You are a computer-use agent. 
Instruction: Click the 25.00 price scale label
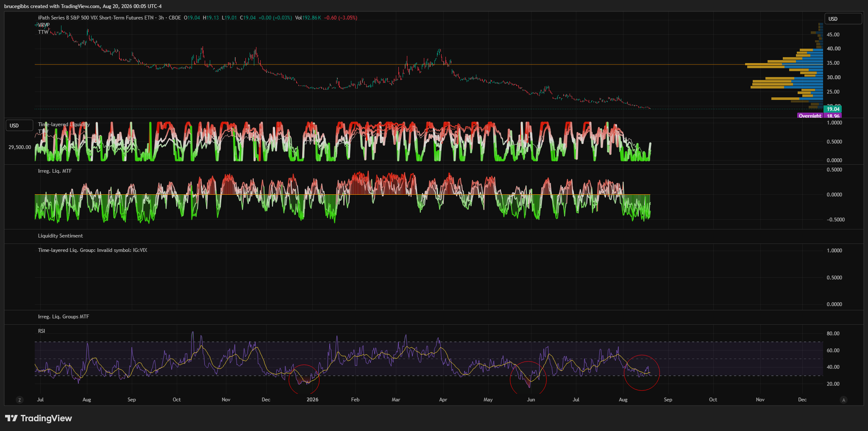click(x=833, y=92)
